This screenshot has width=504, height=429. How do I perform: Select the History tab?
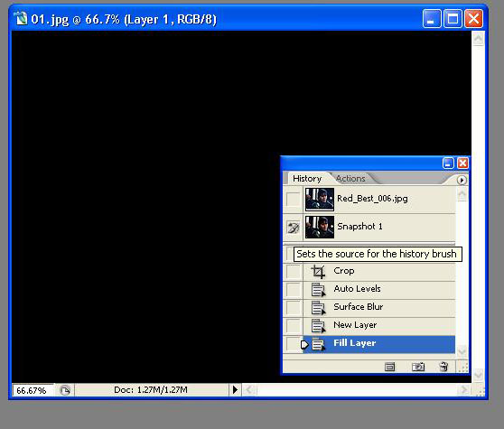(307, 178)
